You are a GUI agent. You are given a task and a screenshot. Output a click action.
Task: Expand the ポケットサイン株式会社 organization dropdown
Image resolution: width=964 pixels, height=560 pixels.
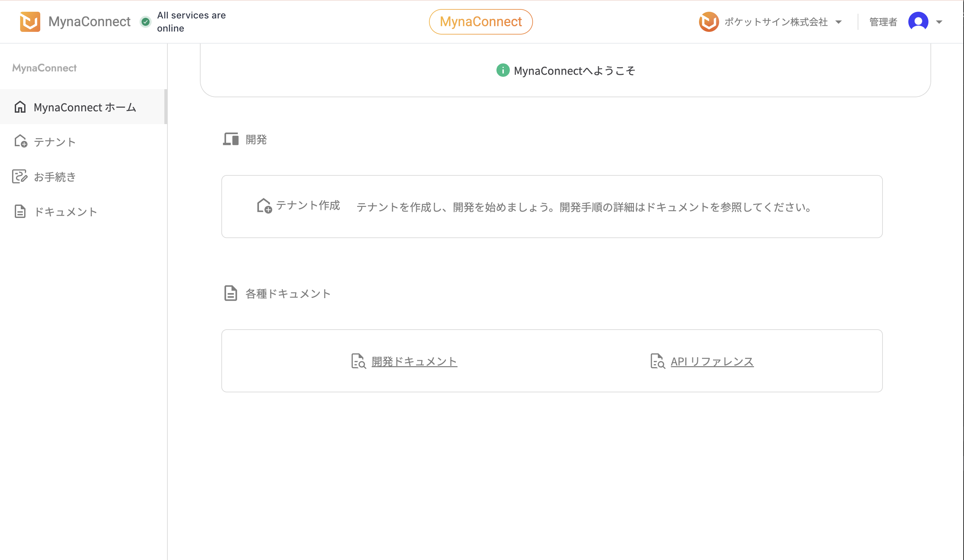click(x=838, y=22)
